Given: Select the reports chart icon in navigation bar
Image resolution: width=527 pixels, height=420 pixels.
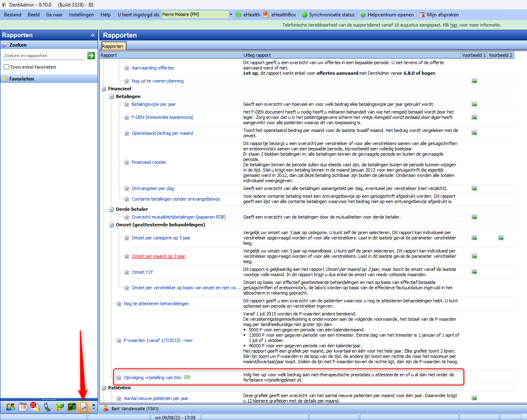Looking at the screenshot, I should coord(84,407).
